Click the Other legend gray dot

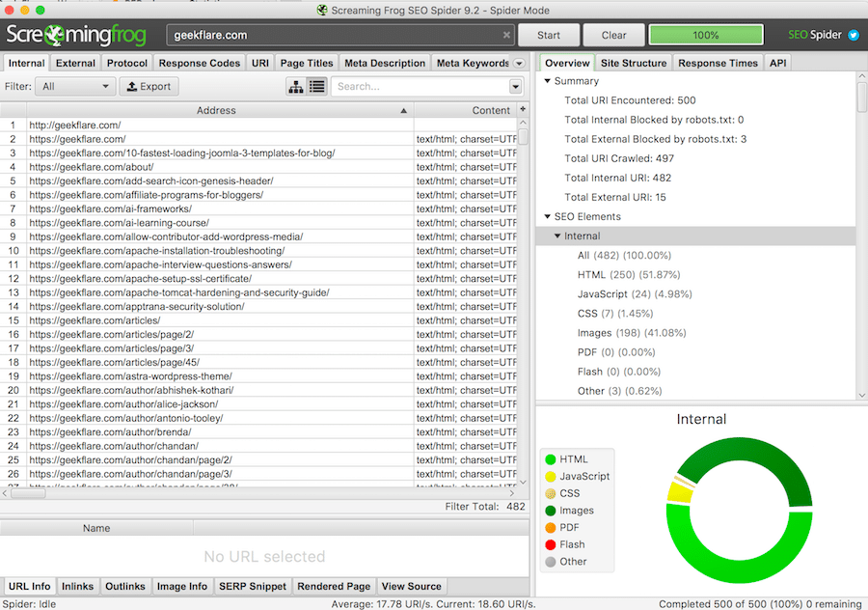551,562
